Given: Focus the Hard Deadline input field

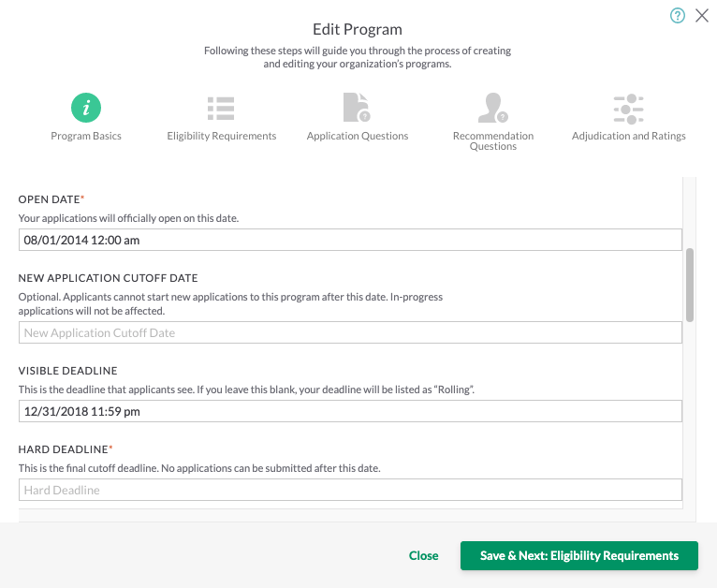Looking at the screenshot, I should point(350,490).
